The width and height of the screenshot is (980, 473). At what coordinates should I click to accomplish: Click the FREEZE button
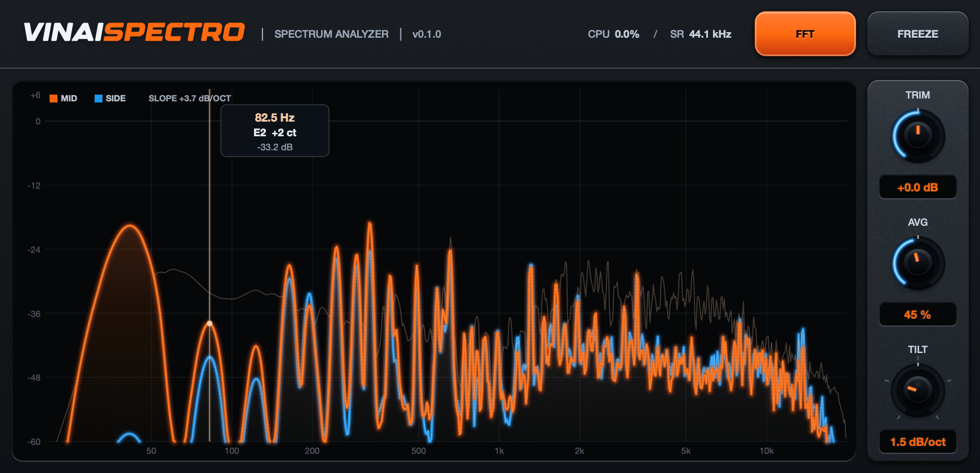click(x=917, y=34)
